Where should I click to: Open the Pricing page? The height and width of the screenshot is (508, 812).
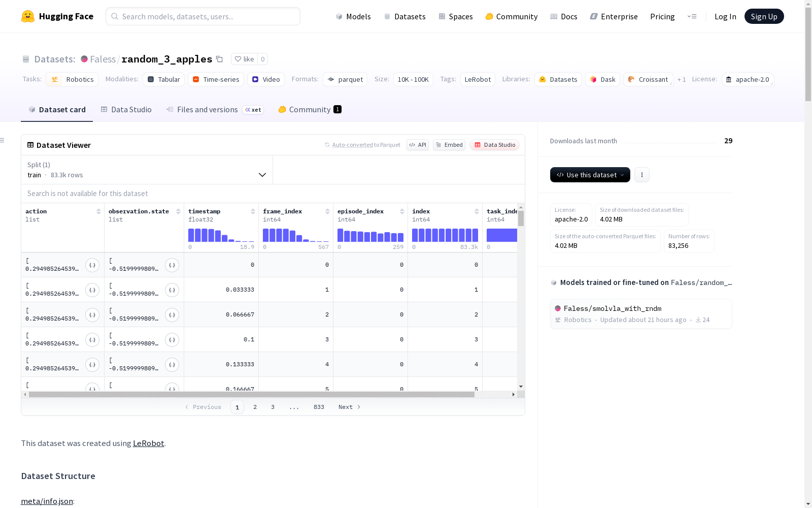point(662,16)
